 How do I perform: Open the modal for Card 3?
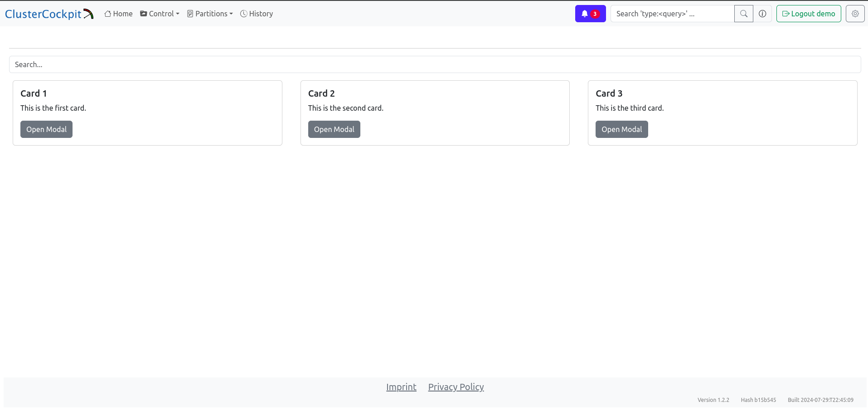pos(621,129)
